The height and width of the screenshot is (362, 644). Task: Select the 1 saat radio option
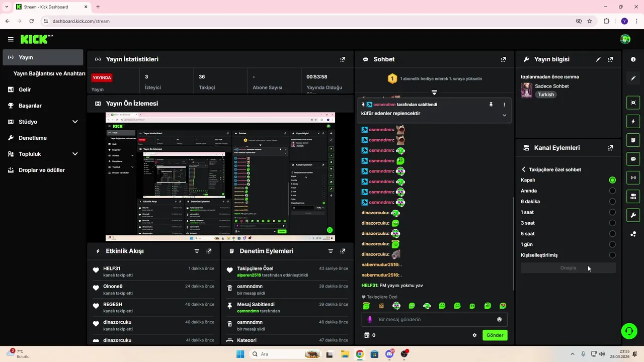point(612,212)
